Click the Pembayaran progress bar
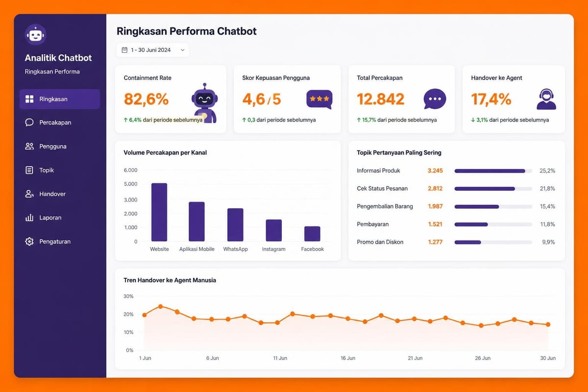 [493, 224]
